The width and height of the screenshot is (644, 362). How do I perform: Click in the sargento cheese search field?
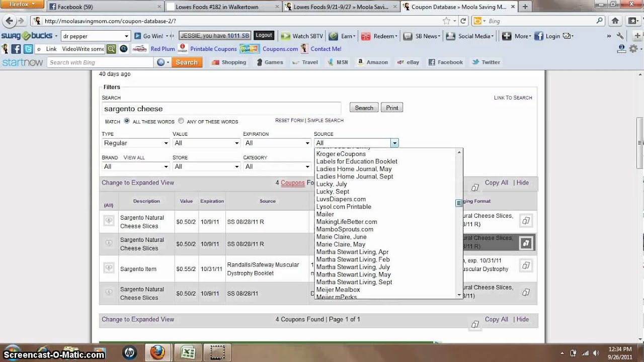(221, 109)
